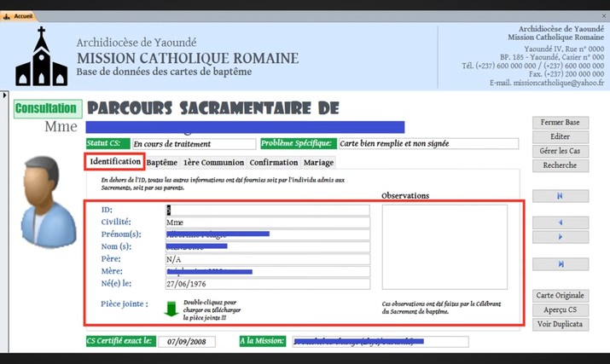610x364 pixels.
Task: Go to first record navigation button
Action: (x=561, y=196)
